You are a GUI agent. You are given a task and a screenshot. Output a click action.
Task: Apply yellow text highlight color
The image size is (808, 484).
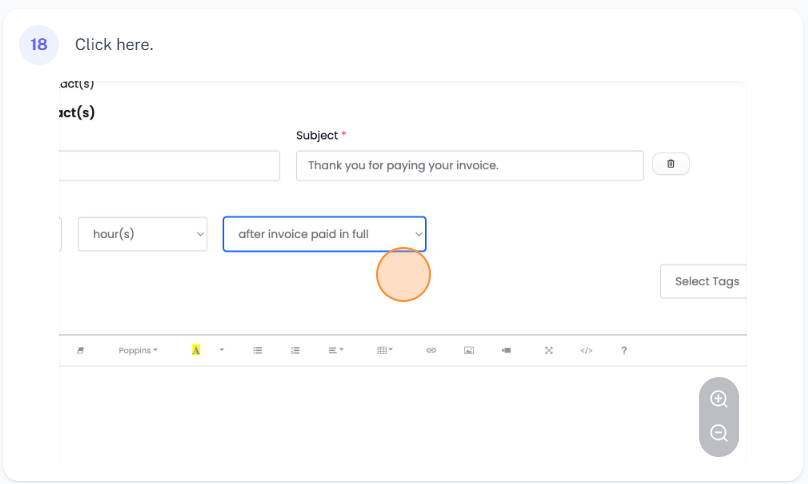coord(196,351)
